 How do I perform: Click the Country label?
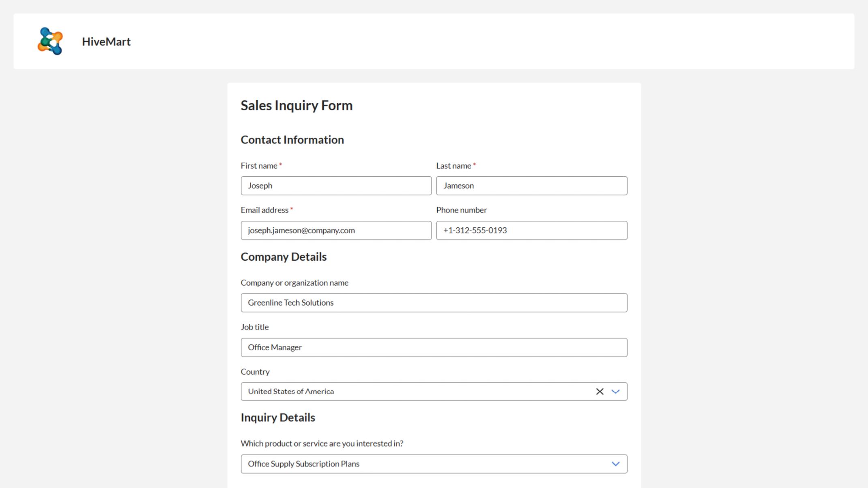[255, 372]
